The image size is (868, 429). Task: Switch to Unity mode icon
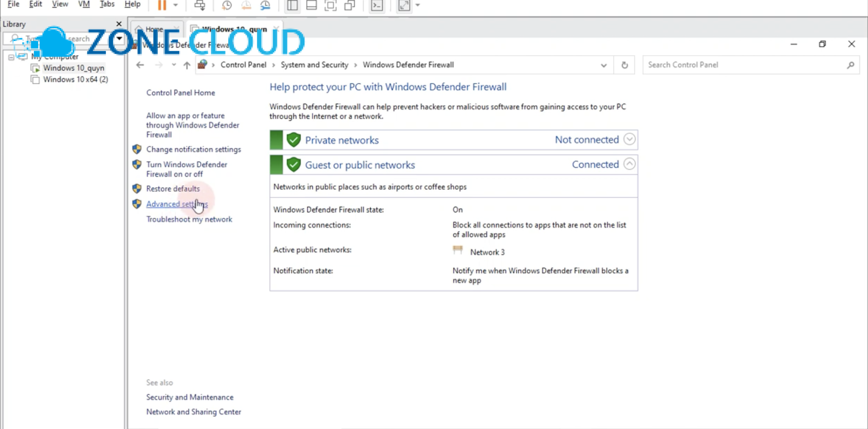[x=349, y=5]
